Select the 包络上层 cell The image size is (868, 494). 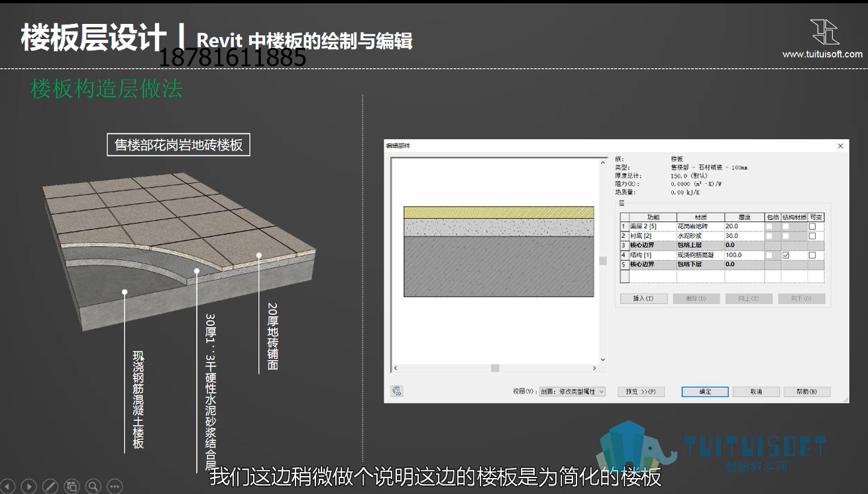(700, 245)
